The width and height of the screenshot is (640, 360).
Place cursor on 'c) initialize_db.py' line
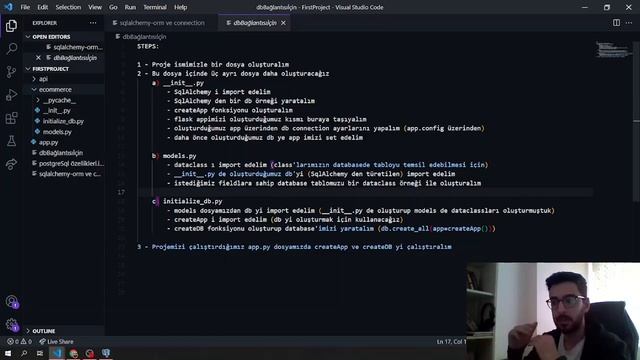[x=187, y=201]
